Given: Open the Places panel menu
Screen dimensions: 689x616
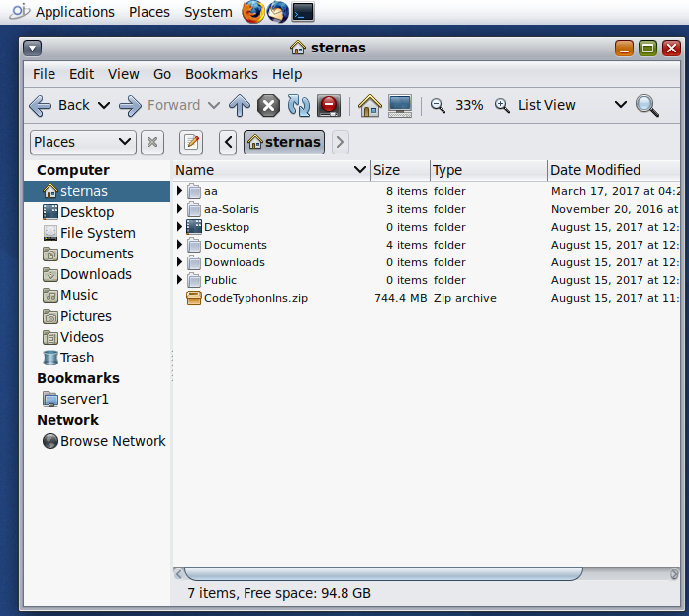Looking at the screenshot, I should [x=148, y=12].
